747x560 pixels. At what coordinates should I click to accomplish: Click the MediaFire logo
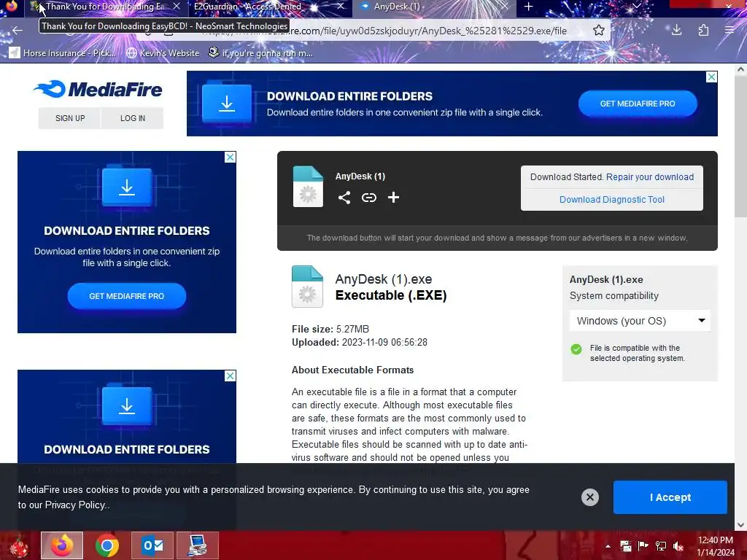(x=98, y=90)
